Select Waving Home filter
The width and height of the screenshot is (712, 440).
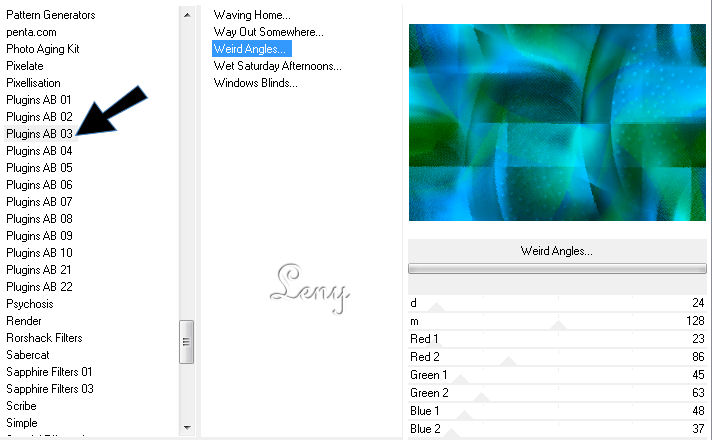click(252, 15)
